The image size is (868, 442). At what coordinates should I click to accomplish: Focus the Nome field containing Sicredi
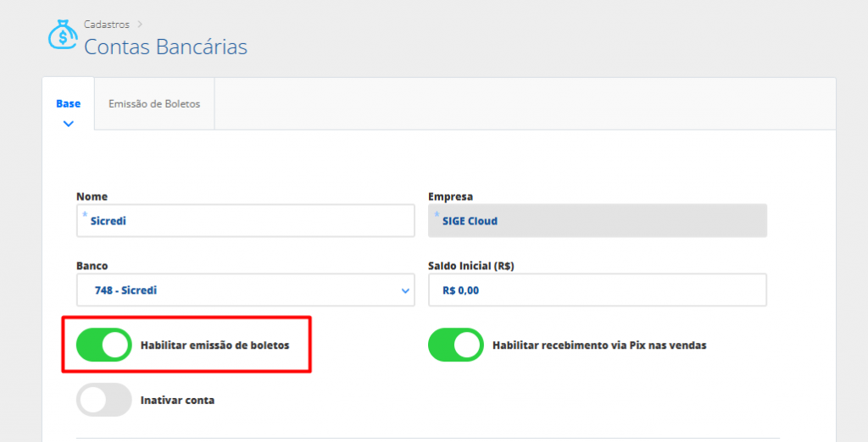point(246,221)
